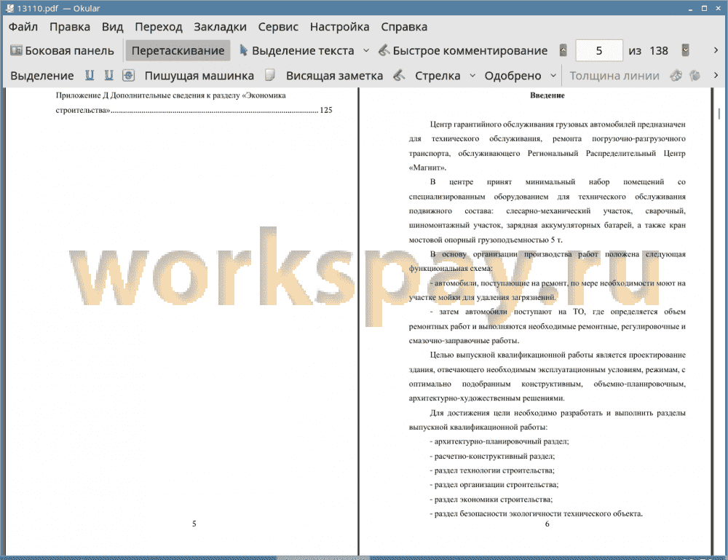Screen dimensions: 728x560
Task: Select second underline annotation icon
Action: [108, 75]
